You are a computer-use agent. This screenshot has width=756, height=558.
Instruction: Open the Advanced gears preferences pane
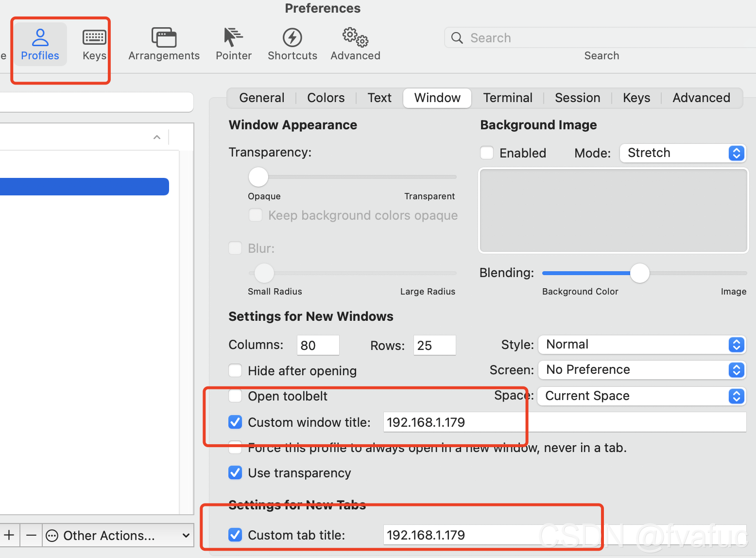point(356,44)
